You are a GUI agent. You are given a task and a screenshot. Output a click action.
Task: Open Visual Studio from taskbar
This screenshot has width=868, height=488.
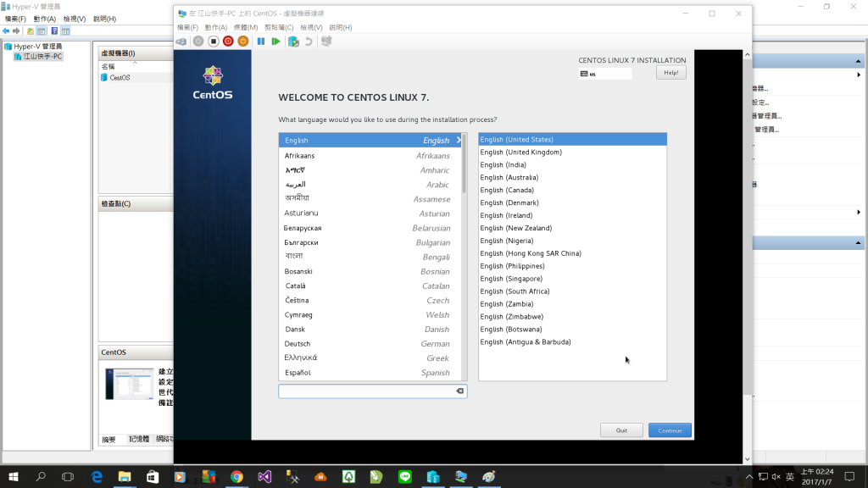click(264, 477)
